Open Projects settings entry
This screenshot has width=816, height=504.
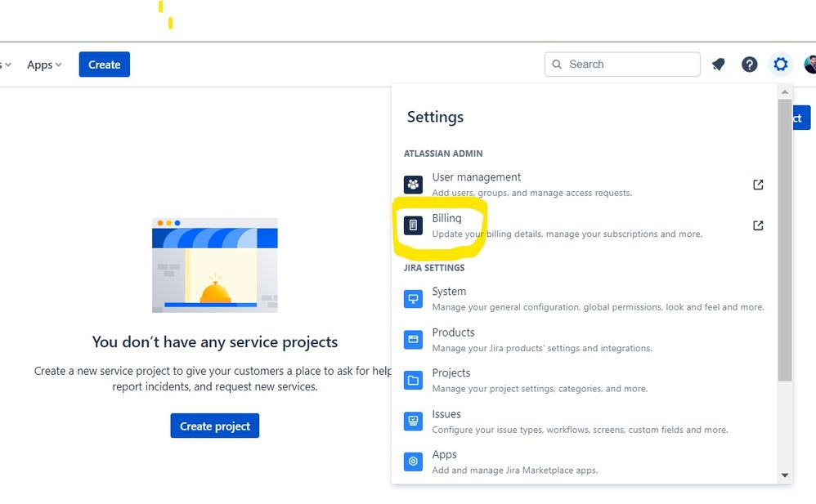click(x=584, y=380)
